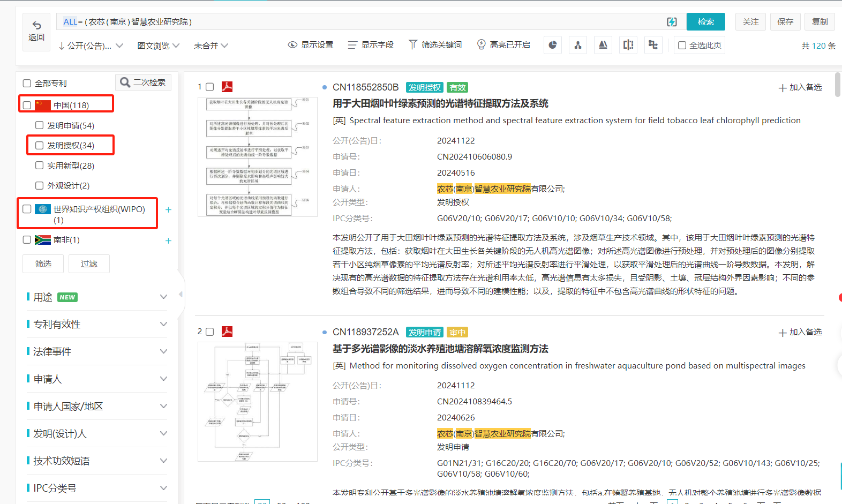Open diagram thumbnail of result 2
The image size is (842, 504).
pos(258,402)
